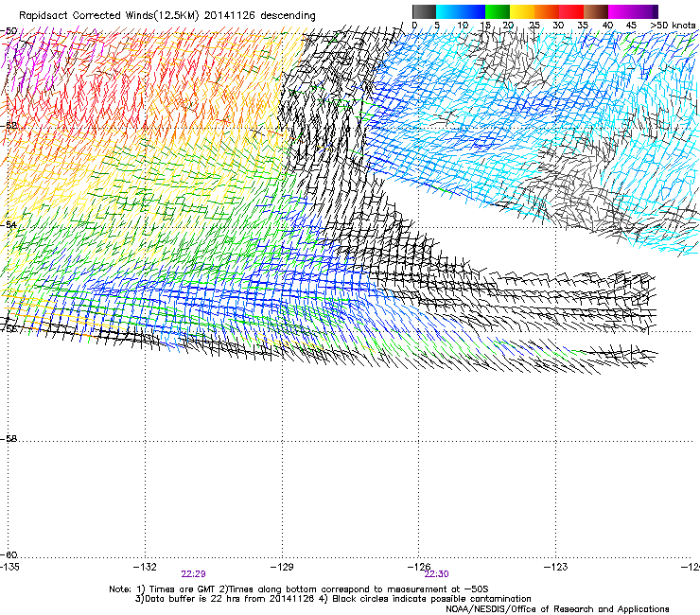
Task: Click the yellow 20-25 knots legend segment
Action: pos(522,11)
